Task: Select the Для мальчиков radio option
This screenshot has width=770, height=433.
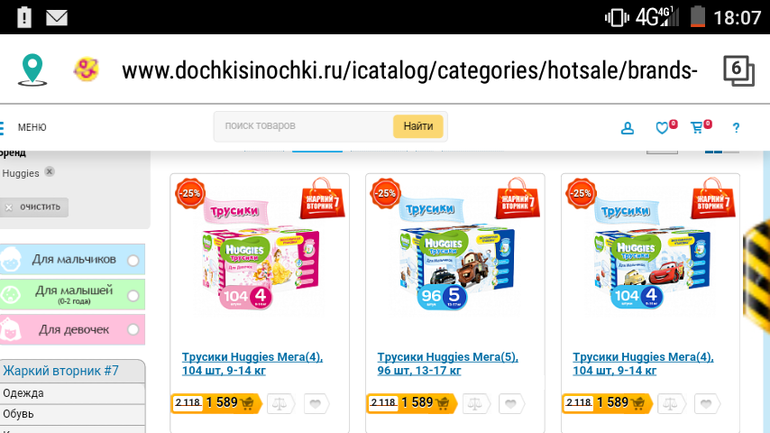Action: [x=133, y=260]
